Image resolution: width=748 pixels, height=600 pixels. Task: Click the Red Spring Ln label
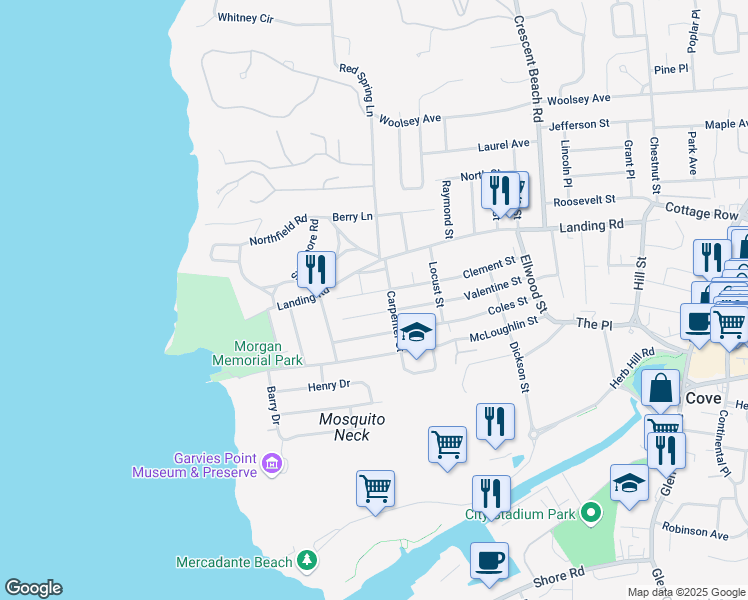(357, 89)
